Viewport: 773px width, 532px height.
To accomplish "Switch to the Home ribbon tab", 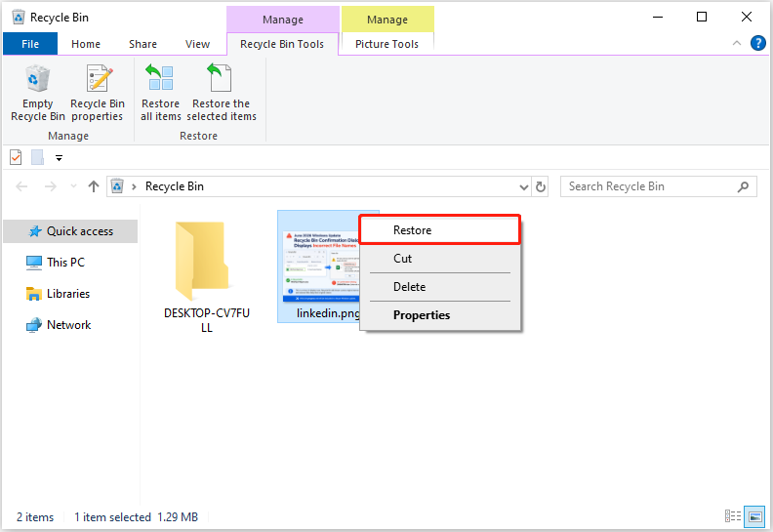I will coord(86,44).
